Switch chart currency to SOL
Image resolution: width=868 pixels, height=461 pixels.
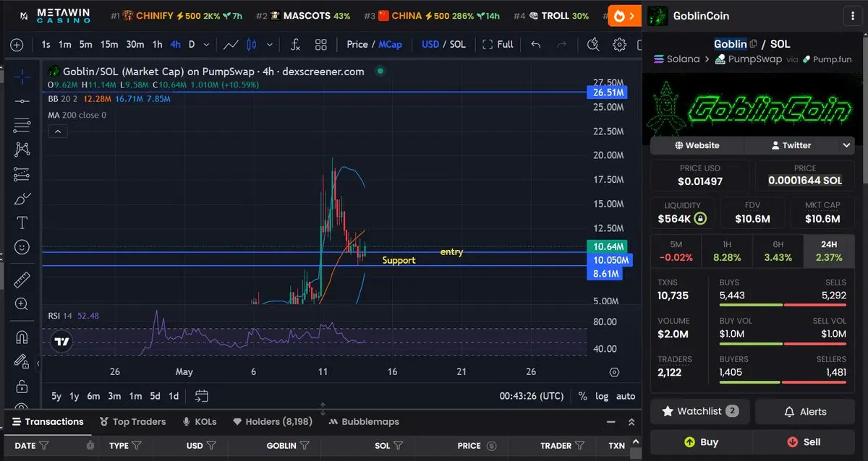tap(458, 45)
